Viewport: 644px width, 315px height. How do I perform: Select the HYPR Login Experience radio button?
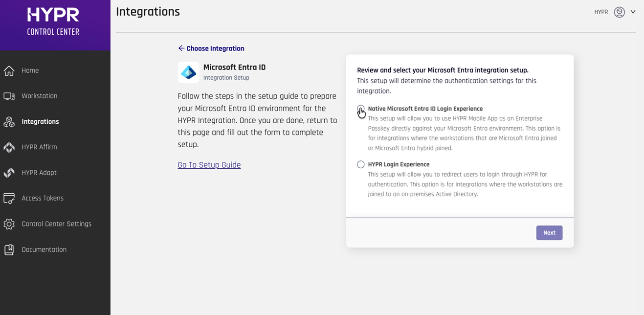pyautogui.click(x=361, y=164)
